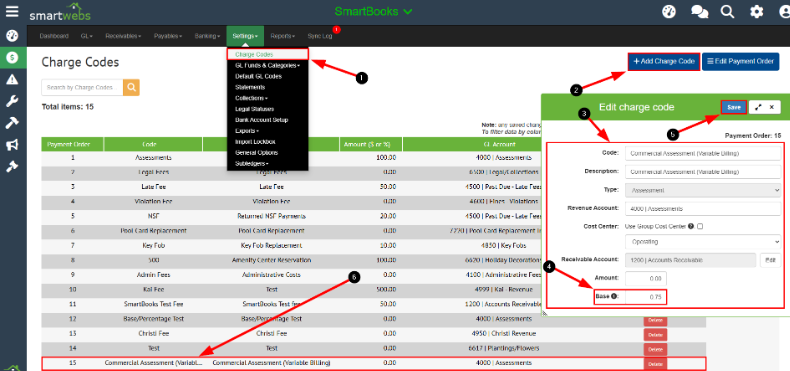The height and width of the screenshot is (371, 790).
Task: Open the Payables nav dropdown
Action: click(168, 36)
